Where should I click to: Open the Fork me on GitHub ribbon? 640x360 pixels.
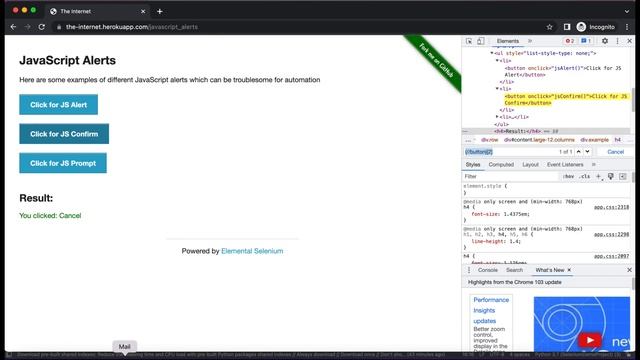(x=436, y=60)
